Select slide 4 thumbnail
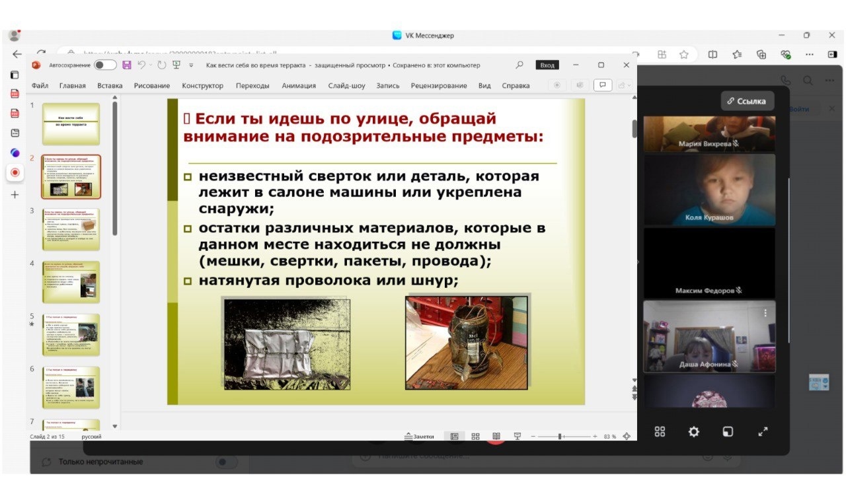 [x=71, y=282]
